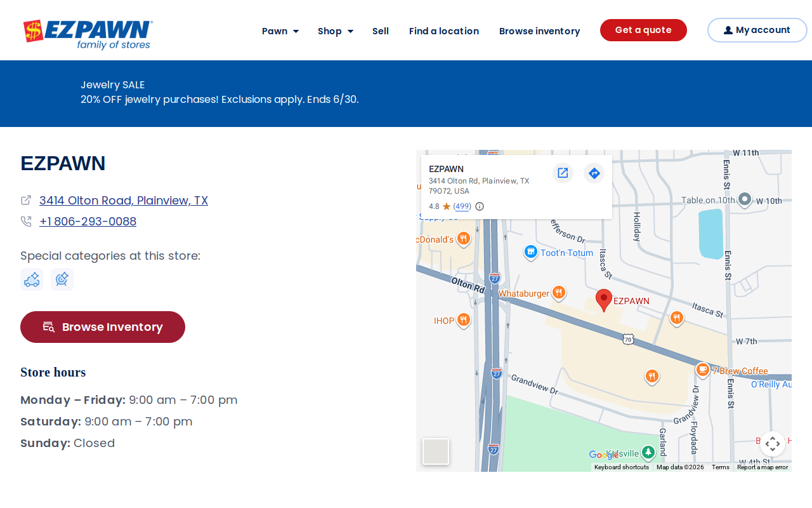812x508 pixels.
Task: Click the EZPAWN family of stores logo
Action: coord(88,35)
